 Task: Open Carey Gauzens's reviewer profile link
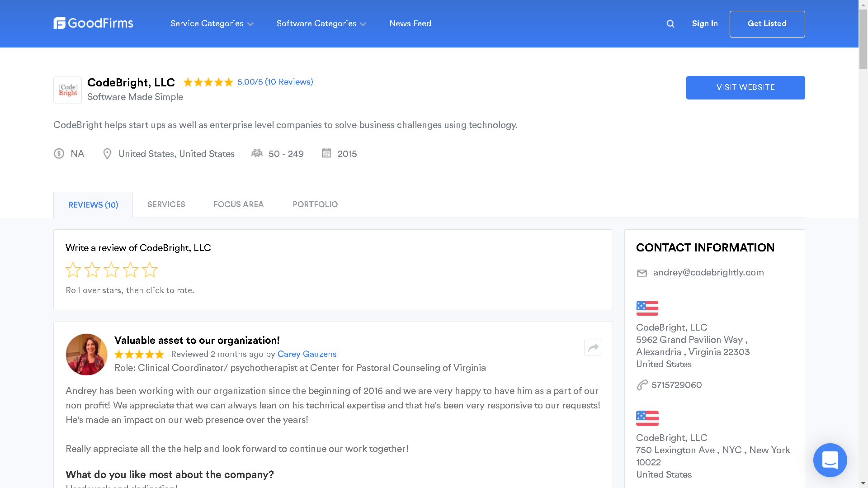pos(307,354)
